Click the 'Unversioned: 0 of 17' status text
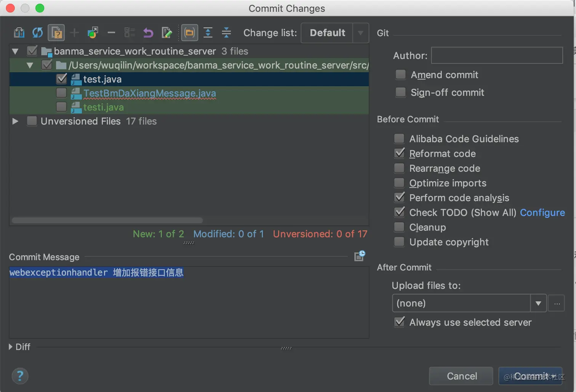The height and width of the screenshot is (392, 576). coord(320,234)
